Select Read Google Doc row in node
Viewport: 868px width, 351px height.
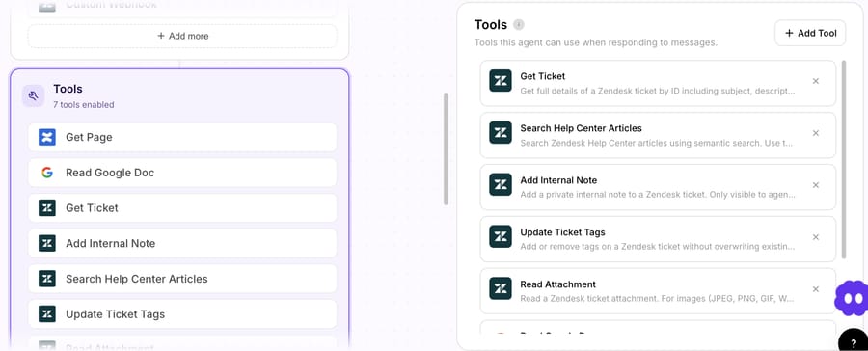click(x=182, y=173)
